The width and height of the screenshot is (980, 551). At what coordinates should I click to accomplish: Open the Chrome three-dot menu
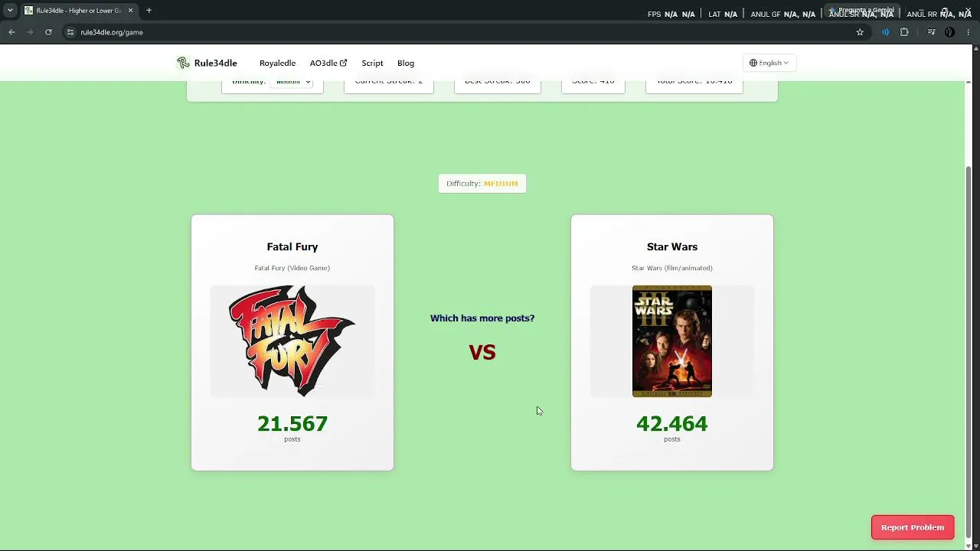pyautogui.click(x=968, y=32)
